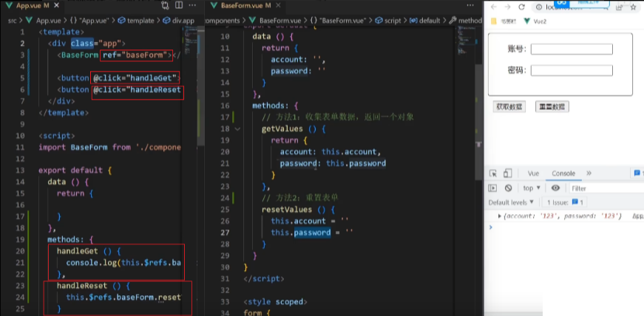Click the default breadcrumb in BaseForm.vue
Screen dimensions: 644x316
(424, 21)
